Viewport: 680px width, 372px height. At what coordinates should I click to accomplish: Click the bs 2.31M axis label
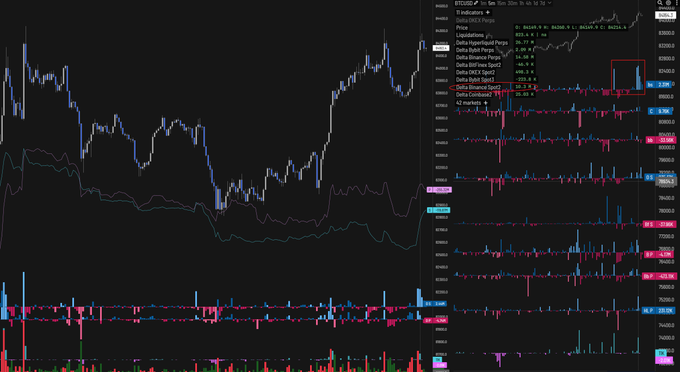[x=658, y=85]
